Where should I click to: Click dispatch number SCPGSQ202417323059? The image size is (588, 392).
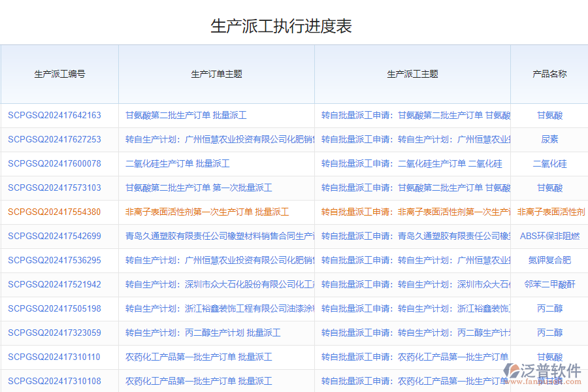(54, 333)
